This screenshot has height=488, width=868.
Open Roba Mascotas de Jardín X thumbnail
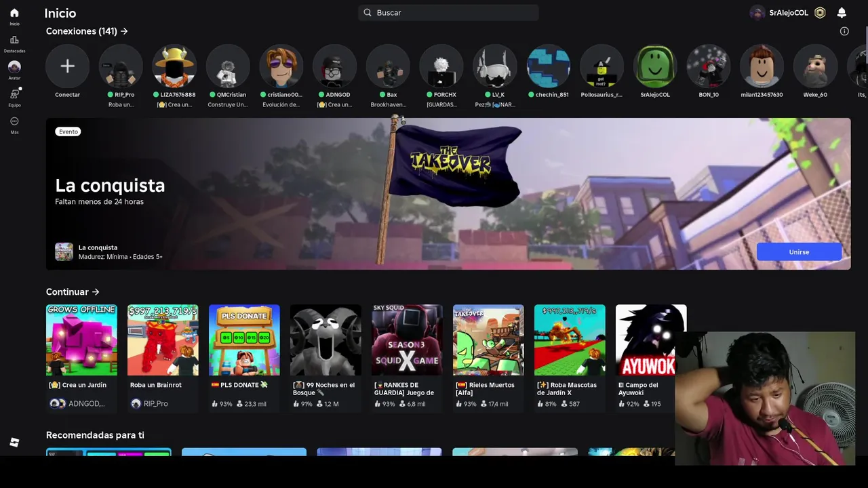click(570, 340)
